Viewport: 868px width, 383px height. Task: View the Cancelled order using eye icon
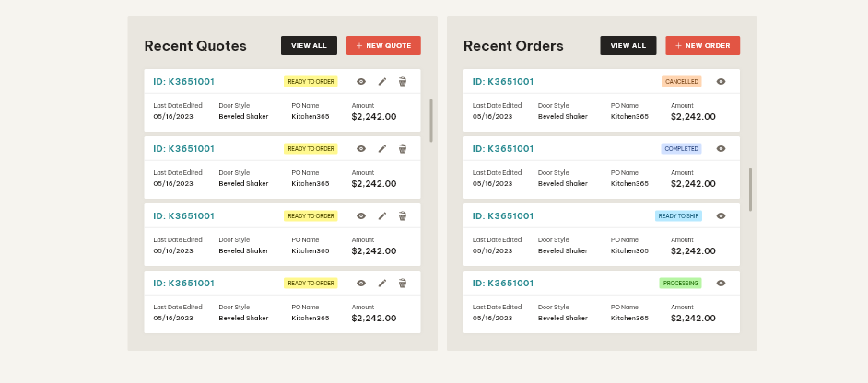click(x=721, y=82)
